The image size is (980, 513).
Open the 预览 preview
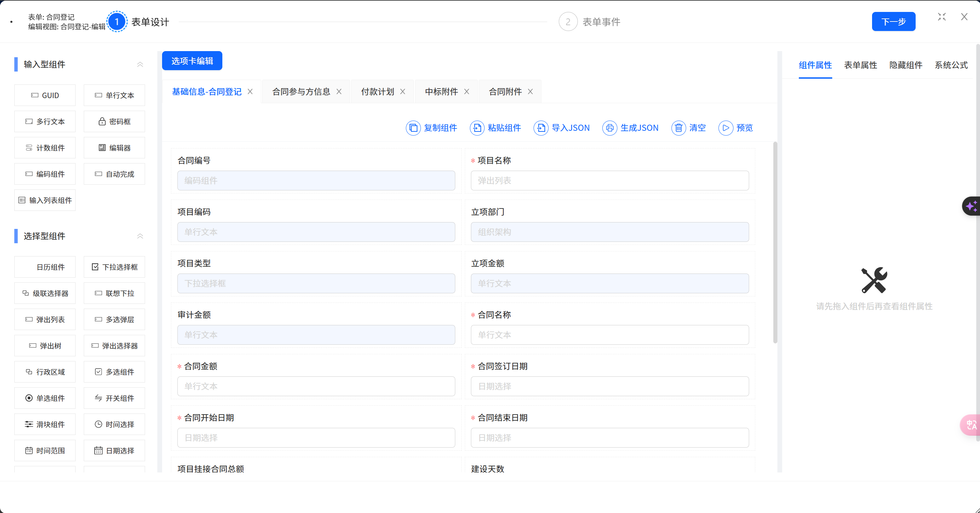(736, 128)
